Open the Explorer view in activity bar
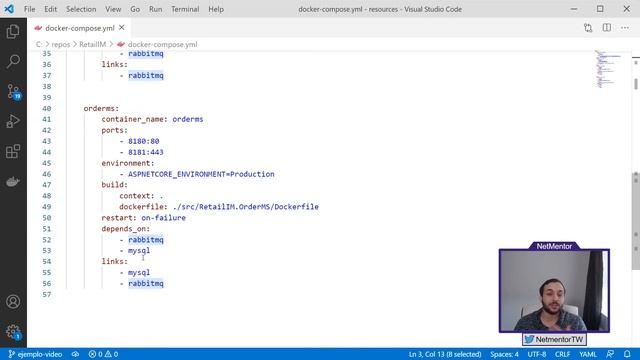Screen dimensions: 640x360 click(13, 31)
